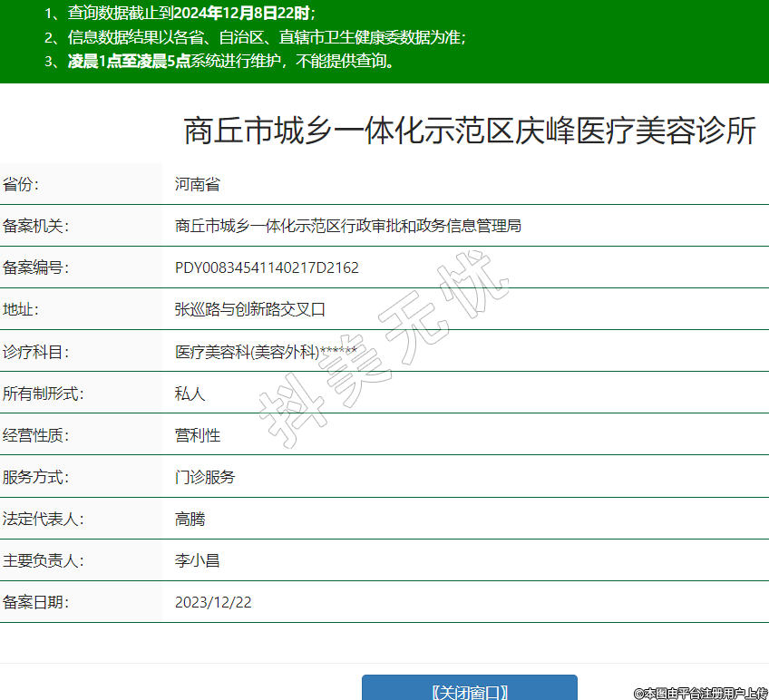Click the 备案机关 label
Screen dimensions: 769x700
tap(35, 227)
